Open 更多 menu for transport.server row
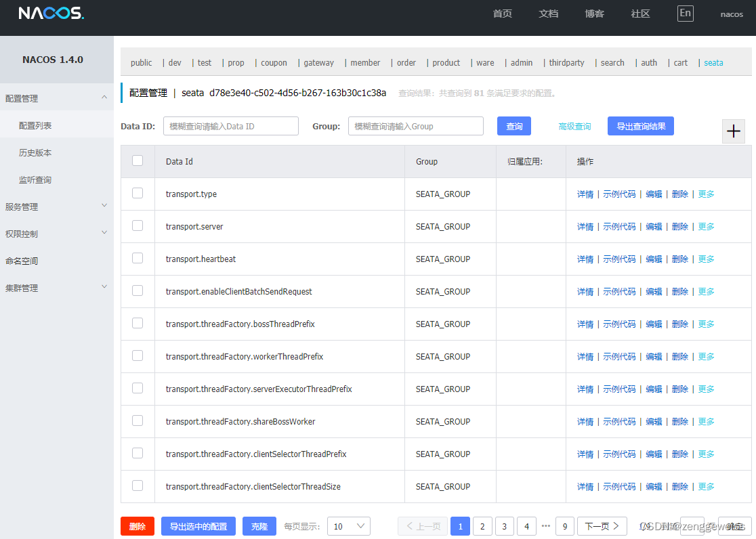The width and height of the screenshot is (756, 539). [x=706, y=227]
